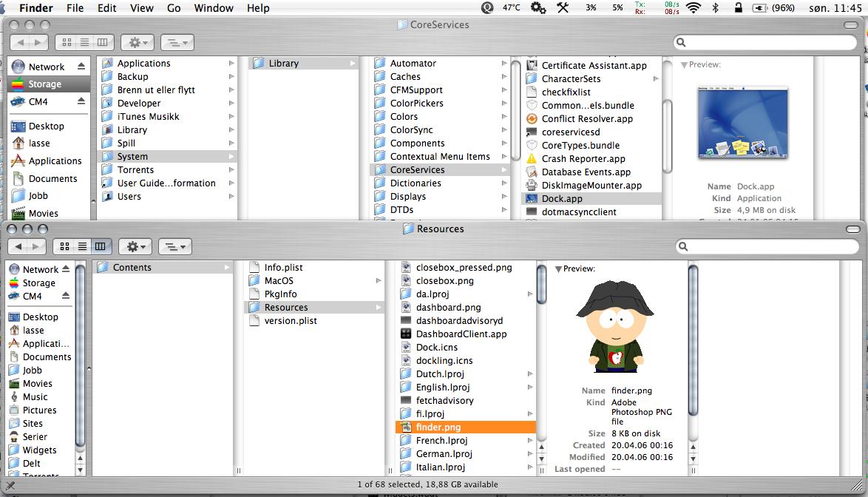Eject the CM4 volume in Resources sidebar
This screenshot has width=868, height=497.
tap(66, 296)
